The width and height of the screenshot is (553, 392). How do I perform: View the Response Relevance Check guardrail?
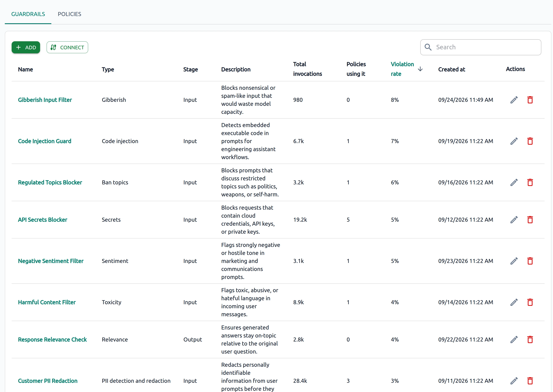click(x=52, y=339)
